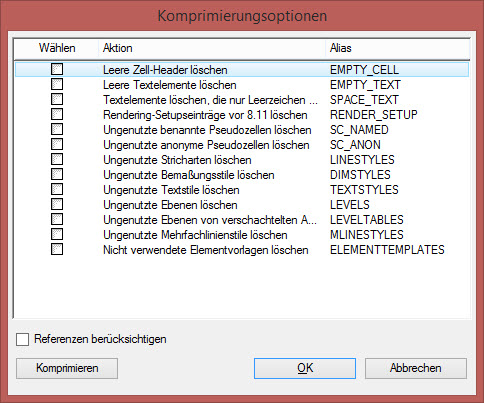Enable Rendering-Setupseinträge vor 8.11 löschen
This screenshot has height=403, width=484.
pos(57,114)
